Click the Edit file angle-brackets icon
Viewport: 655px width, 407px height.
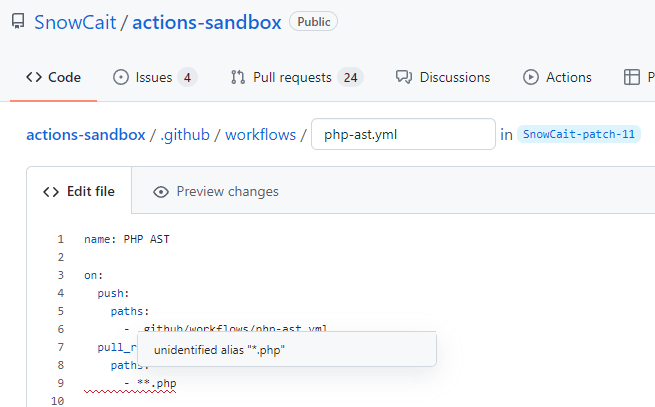click(51, 192)
